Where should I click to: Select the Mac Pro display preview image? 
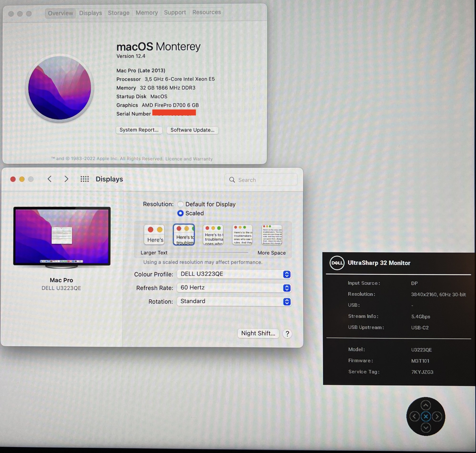[x=62, y=237]
